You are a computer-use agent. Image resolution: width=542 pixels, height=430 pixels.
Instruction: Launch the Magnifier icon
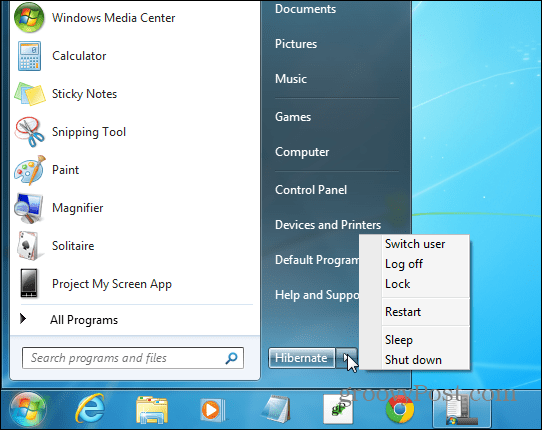click(29, 208)
